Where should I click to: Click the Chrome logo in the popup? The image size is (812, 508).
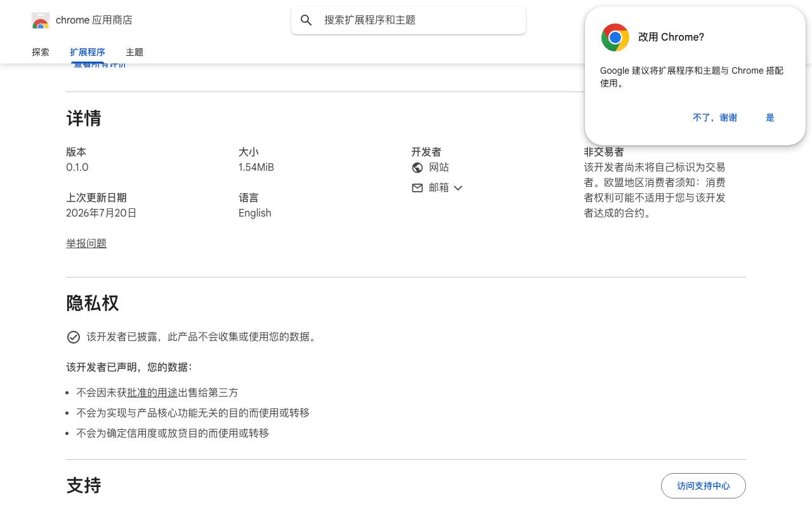615,37
